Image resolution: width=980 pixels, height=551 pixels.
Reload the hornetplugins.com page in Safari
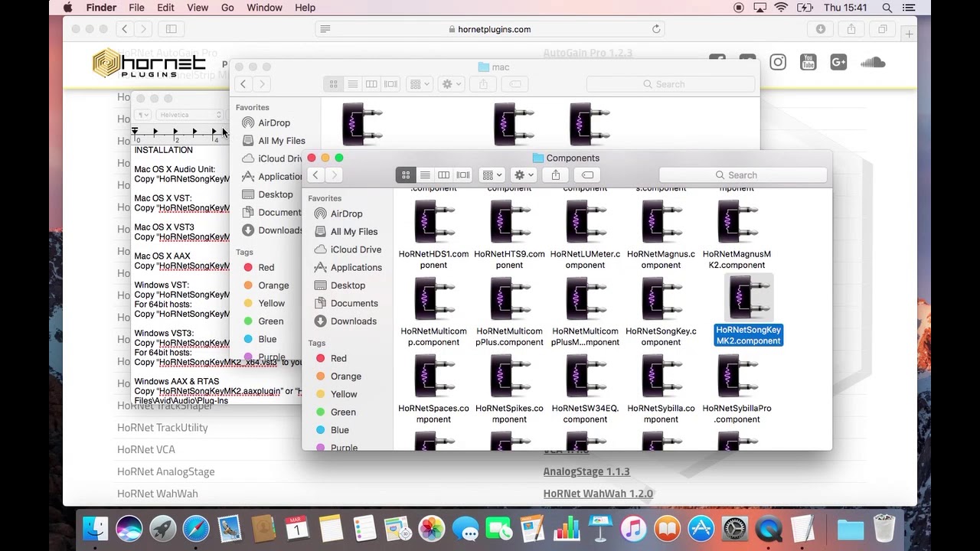click(x=656, y=29)
